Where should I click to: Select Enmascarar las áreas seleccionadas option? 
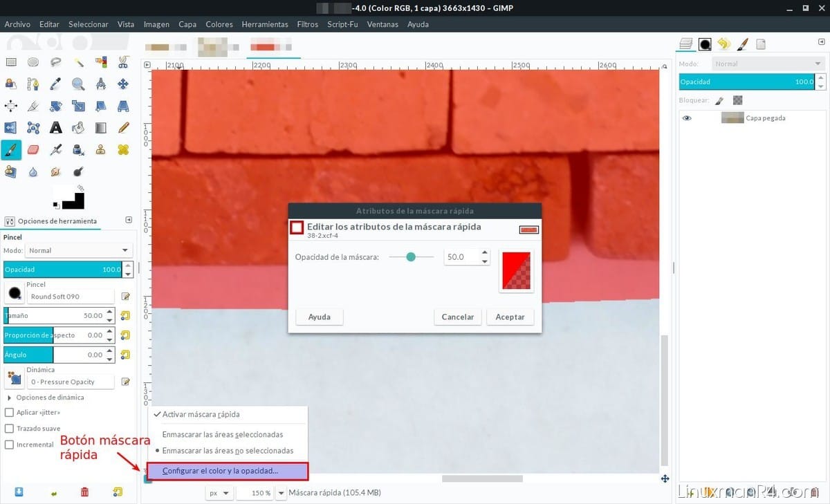[x=221, y=434]
